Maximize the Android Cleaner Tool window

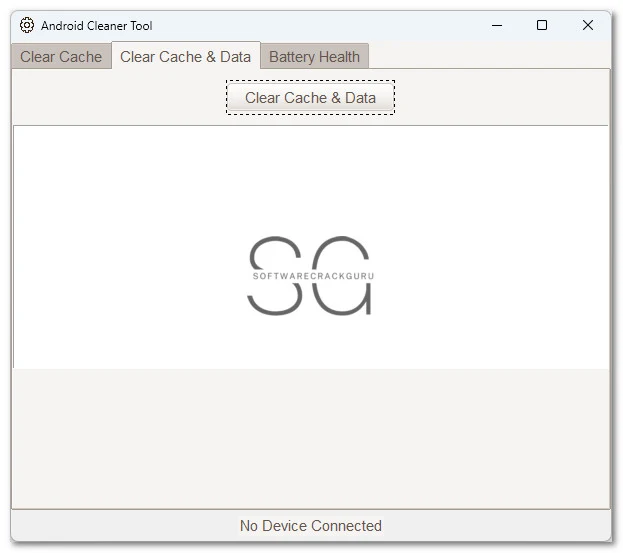(542, 25)
